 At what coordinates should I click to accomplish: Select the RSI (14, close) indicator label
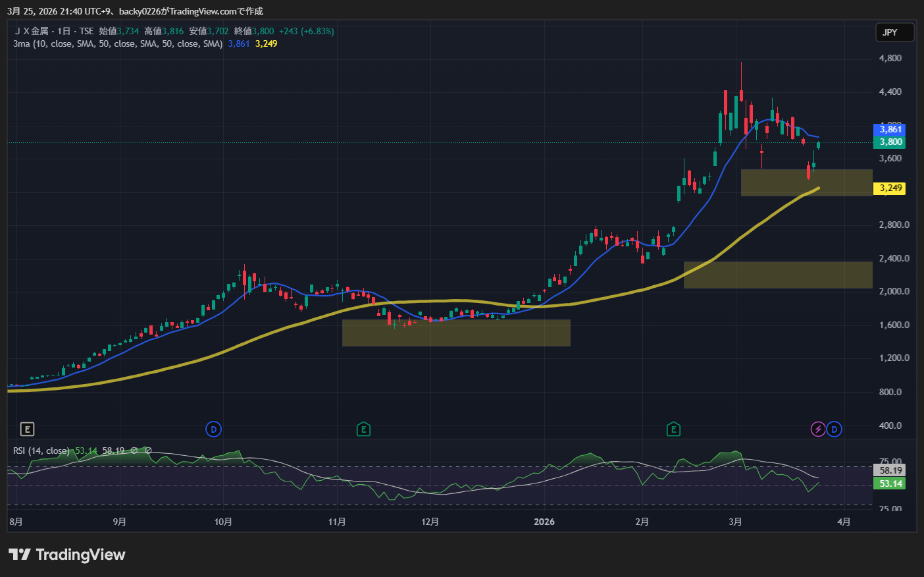coord(41,451)
